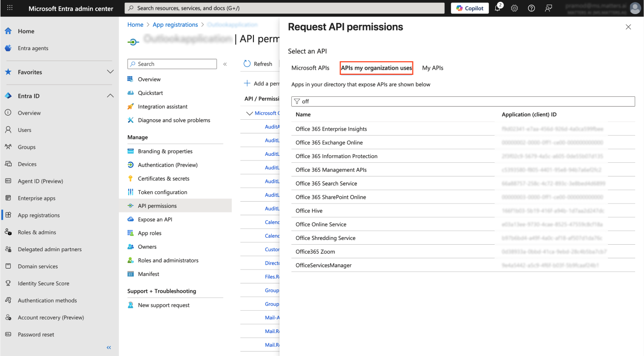This screenshot has height=356, width=644.
Task: Click the Token configuration icon
Action: click(x=130, y=192)
